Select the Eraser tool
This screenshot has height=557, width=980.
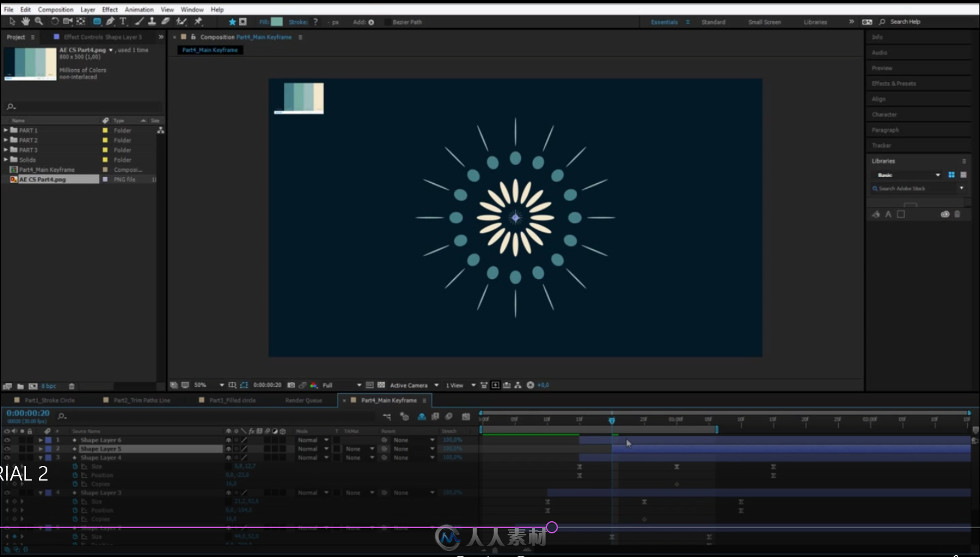[166, 21]
